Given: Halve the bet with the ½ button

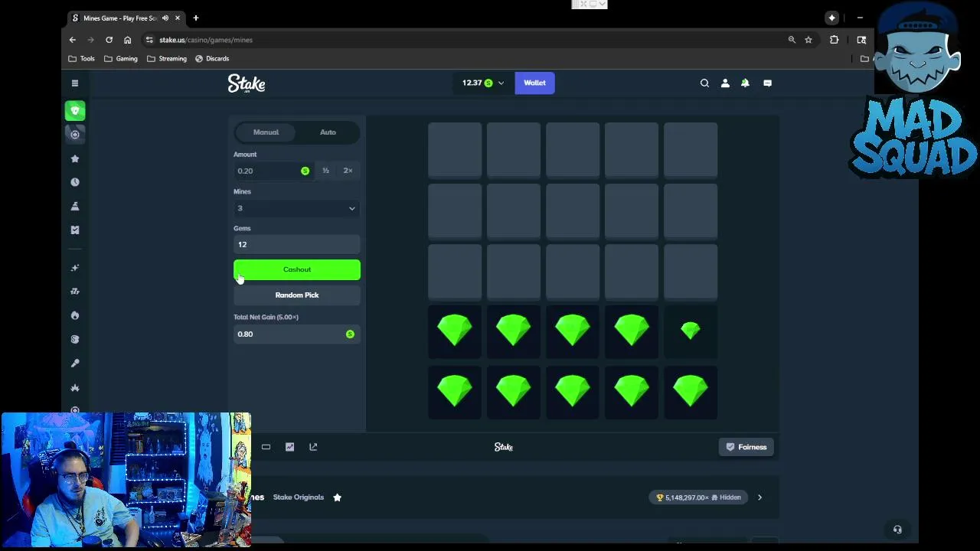Looking at the screenshot, I should (x=325, y=171).
